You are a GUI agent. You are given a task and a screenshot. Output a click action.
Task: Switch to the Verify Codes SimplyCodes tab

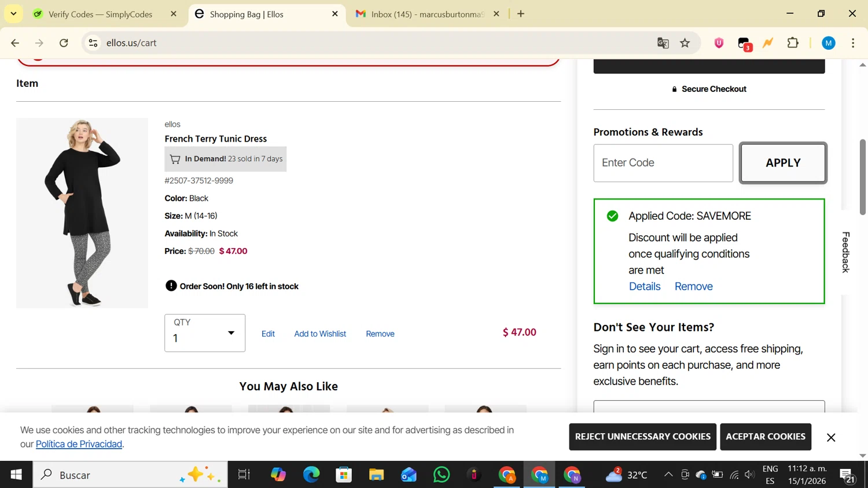coord(100,14)
